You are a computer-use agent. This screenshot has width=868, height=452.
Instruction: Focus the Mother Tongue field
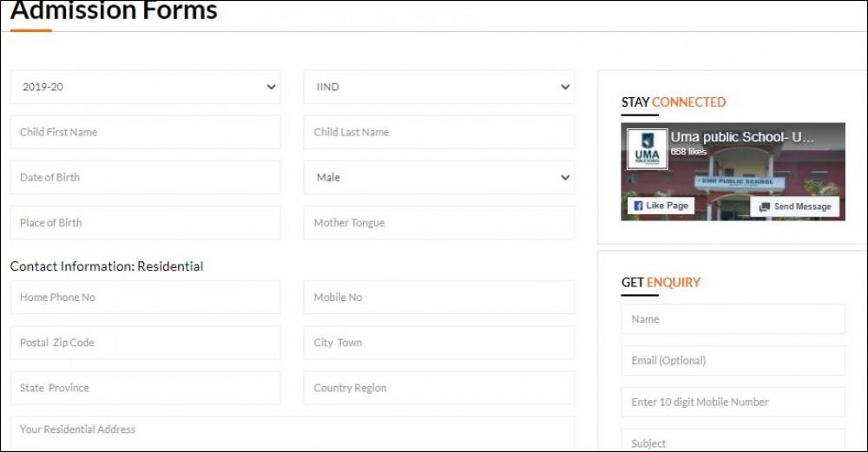tap(438, 222)
